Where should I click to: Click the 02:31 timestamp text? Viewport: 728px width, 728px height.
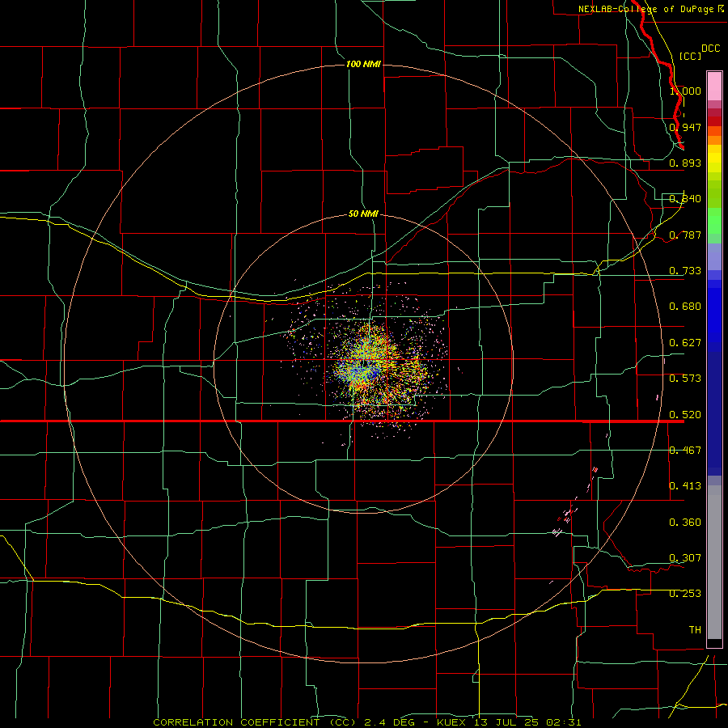[563, 722]
